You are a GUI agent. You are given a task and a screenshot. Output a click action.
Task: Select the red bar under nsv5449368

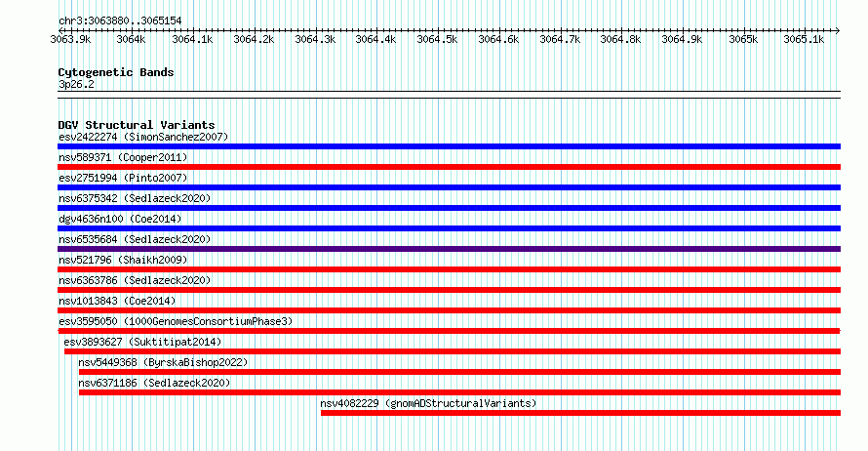coord(459,372)
